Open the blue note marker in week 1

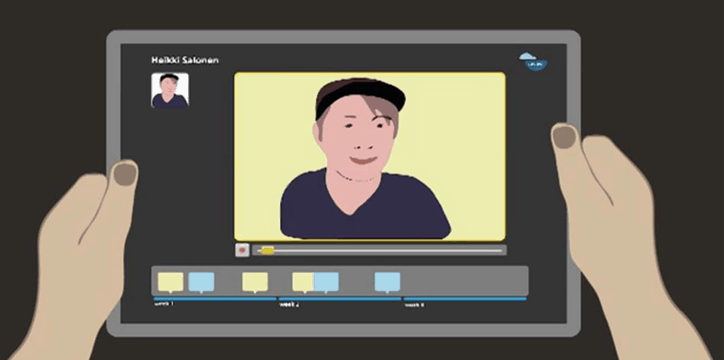click(x=201, y=282)
